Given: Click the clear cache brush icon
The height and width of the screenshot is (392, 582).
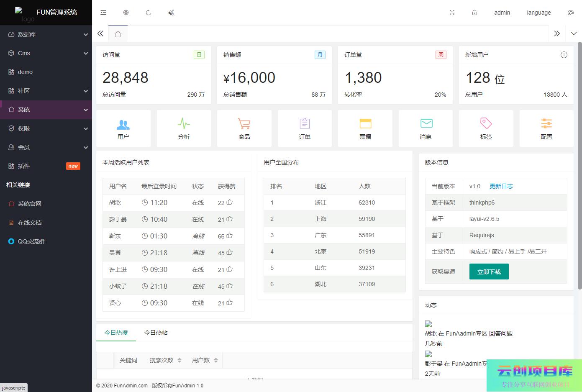Looking at the screenshot, I should [x=171, y=13].
